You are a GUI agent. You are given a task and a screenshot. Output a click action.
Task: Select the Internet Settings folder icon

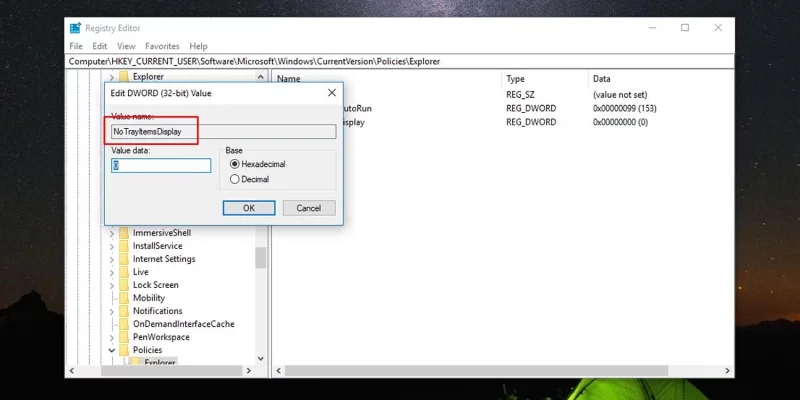point(124,259)
